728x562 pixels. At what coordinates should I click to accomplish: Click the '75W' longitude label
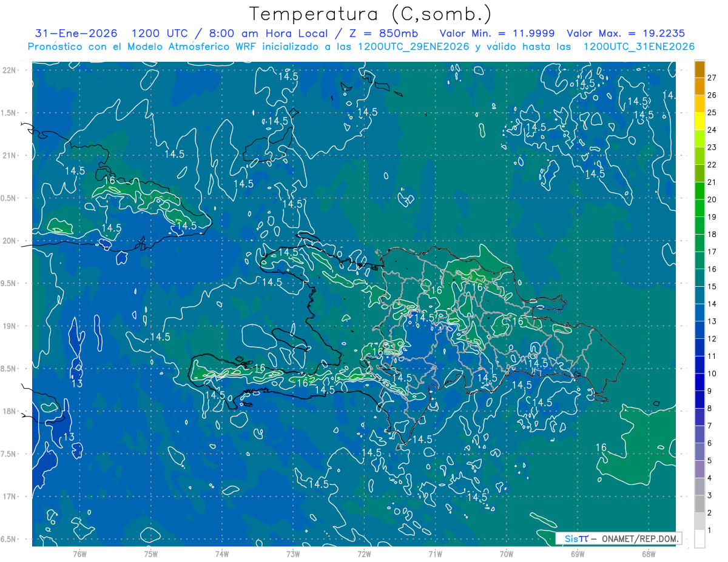tap(151, 554)
